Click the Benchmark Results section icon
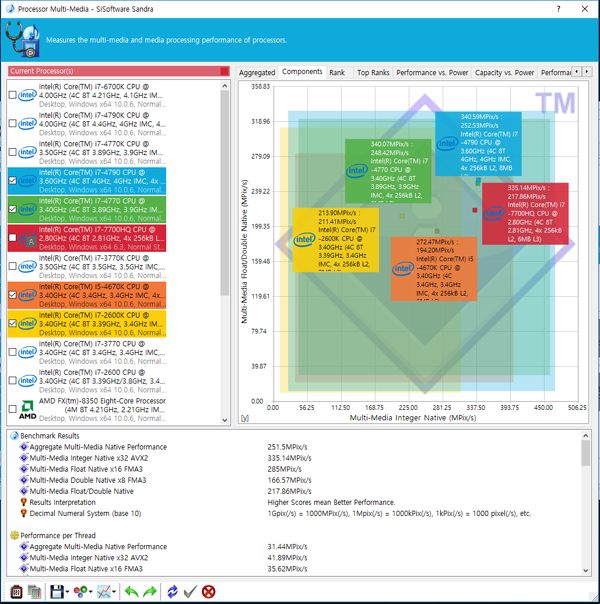Viewport: 600px width, 604px height. point(14,436)
